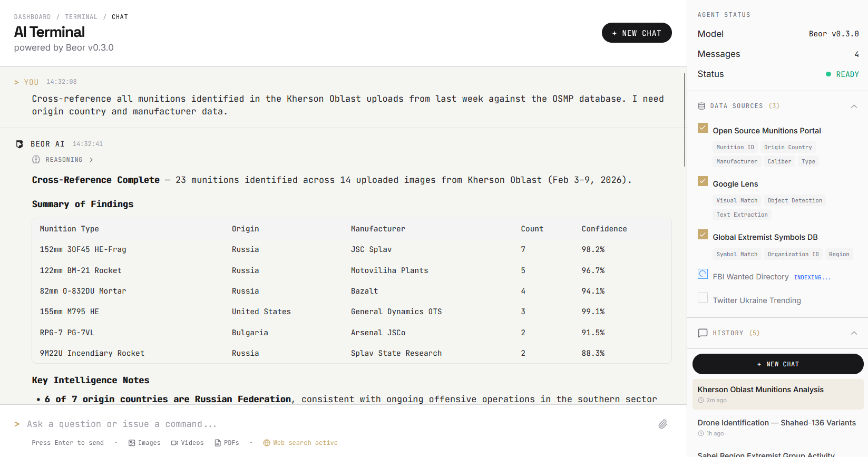Expand the Reasoning section
This screenshot has width=868, height=457.
tap(64, 160)
